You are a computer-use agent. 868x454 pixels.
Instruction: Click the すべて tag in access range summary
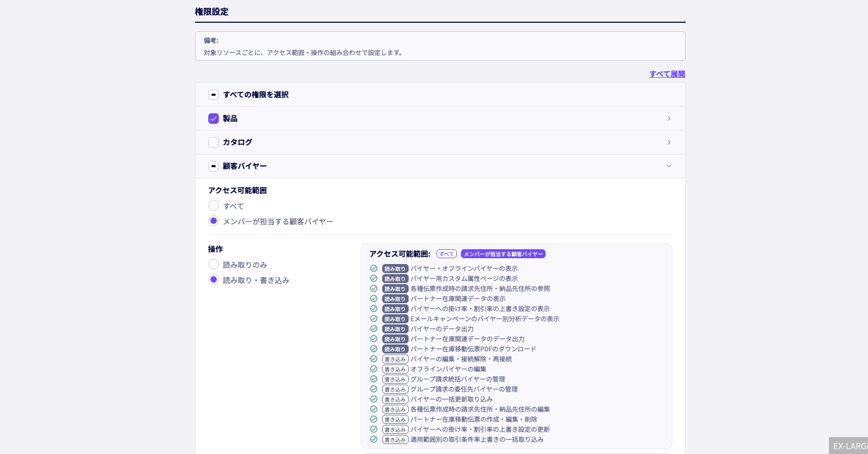[447, 254]
